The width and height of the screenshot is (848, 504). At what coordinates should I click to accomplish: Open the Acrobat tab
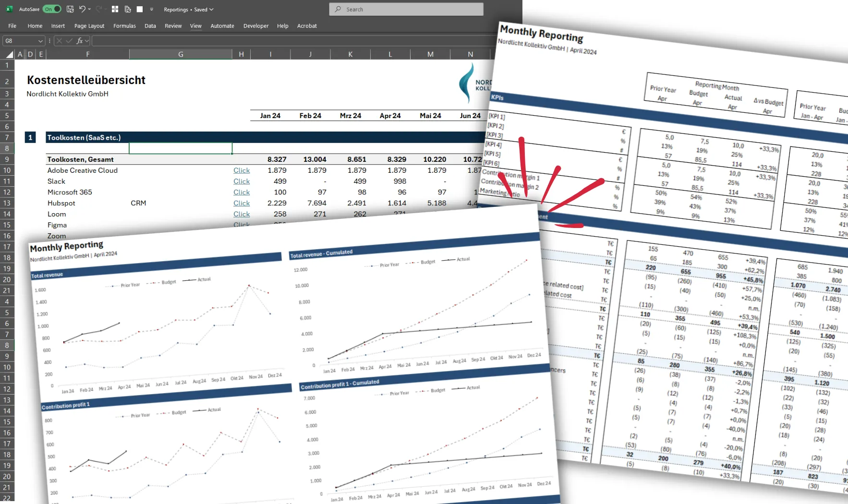click(x=307, y=26)
